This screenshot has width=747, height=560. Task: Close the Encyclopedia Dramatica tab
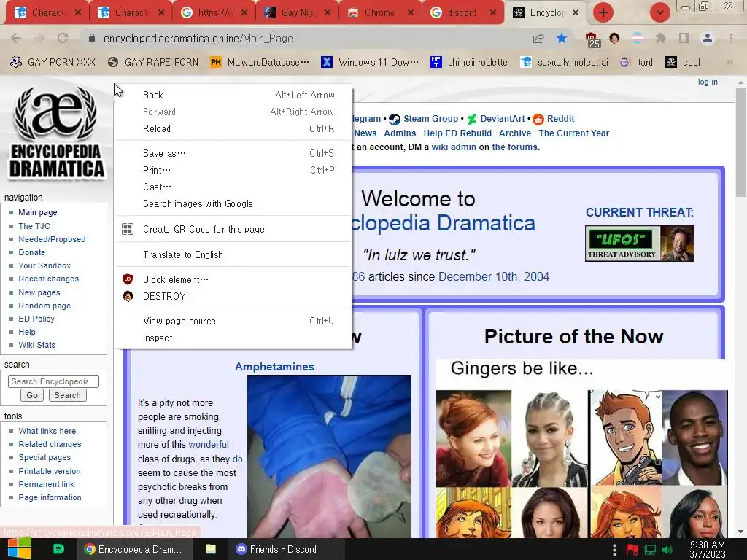tap(576, 12)
